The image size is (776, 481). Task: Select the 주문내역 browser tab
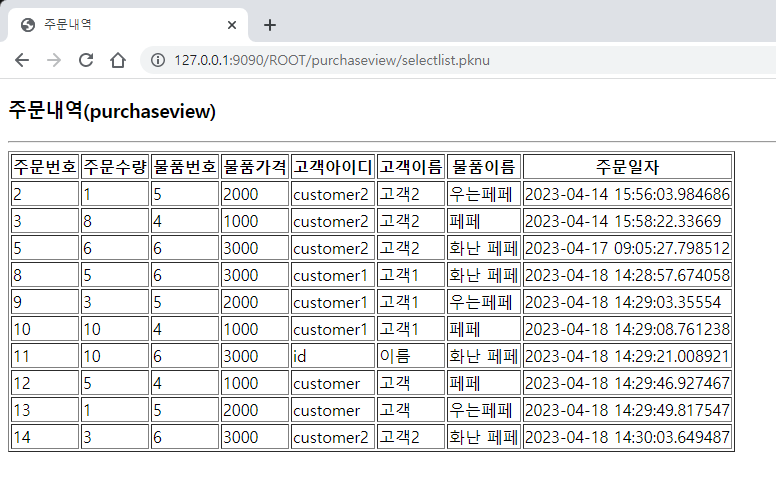(x=128, y=25)
